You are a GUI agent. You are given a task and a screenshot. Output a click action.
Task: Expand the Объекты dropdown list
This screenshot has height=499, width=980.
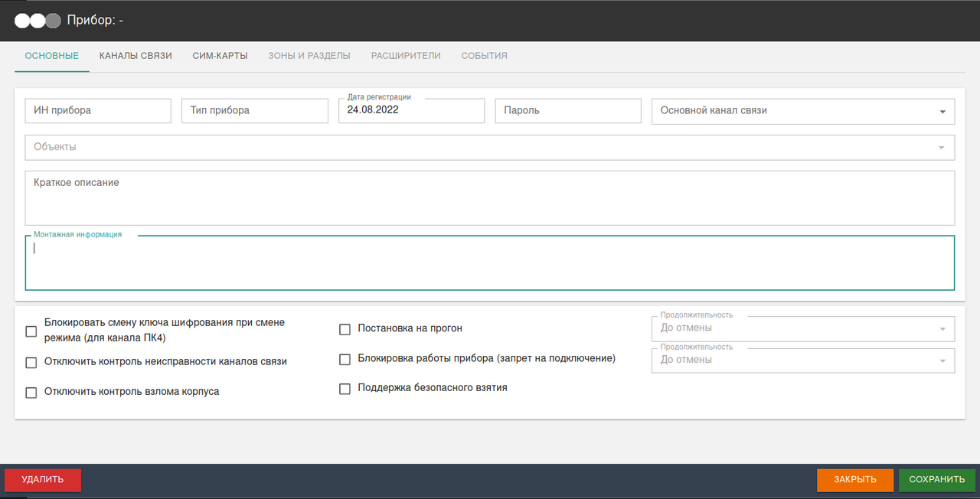point(489,148)
